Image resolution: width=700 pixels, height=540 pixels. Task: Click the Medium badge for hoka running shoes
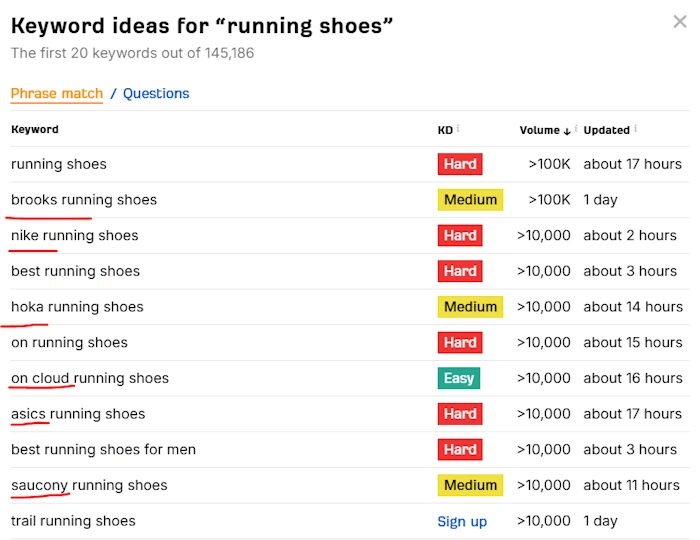click(470, 307)
